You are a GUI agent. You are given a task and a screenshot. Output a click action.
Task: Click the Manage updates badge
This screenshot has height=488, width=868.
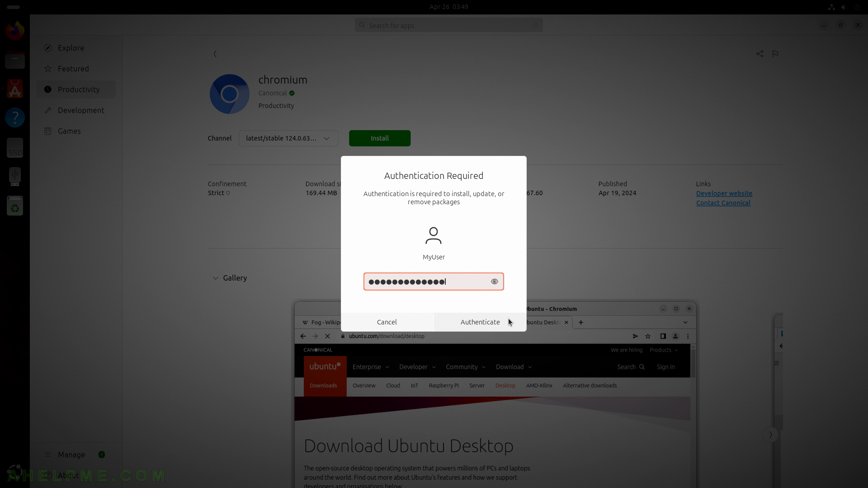[x=102, y=455]
